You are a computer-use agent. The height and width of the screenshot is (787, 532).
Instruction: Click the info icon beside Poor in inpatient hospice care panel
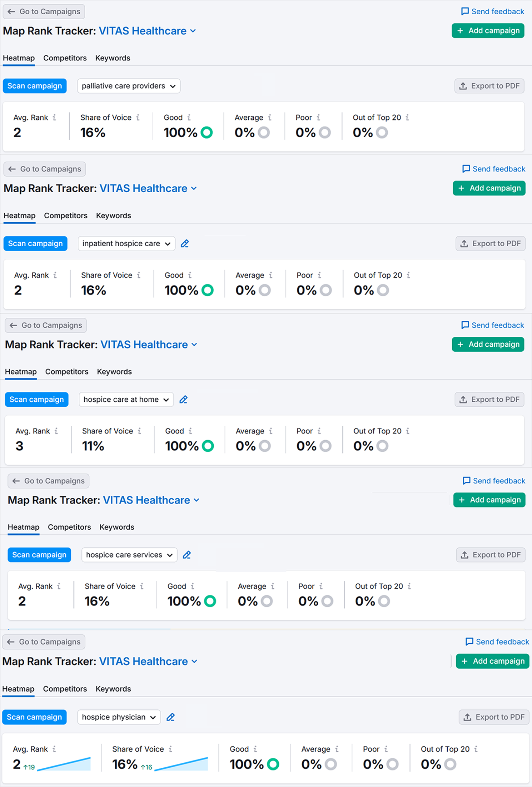319,275
